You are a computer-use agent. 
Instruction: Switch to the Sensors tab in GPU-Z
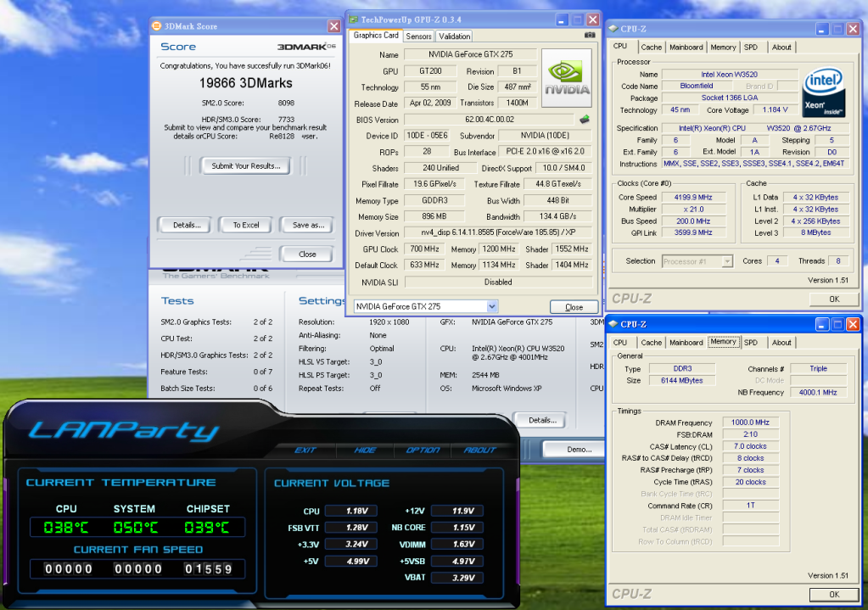coord(418,36)
